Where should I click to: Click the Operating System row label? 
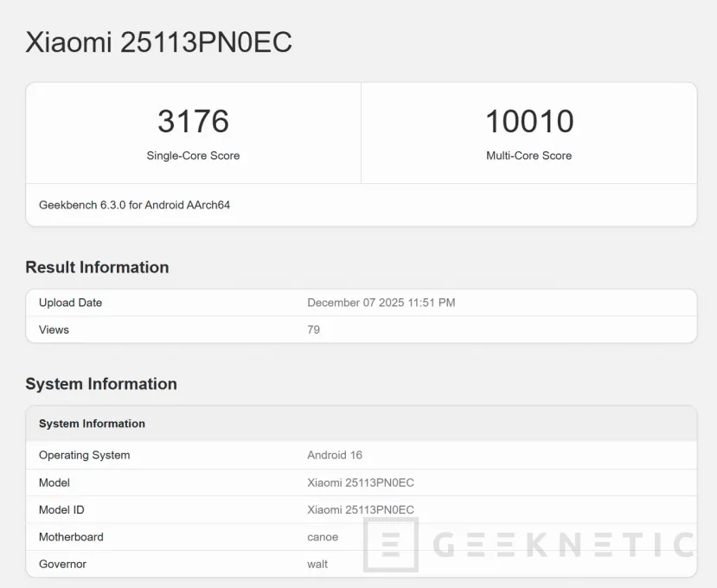(84, 455)
